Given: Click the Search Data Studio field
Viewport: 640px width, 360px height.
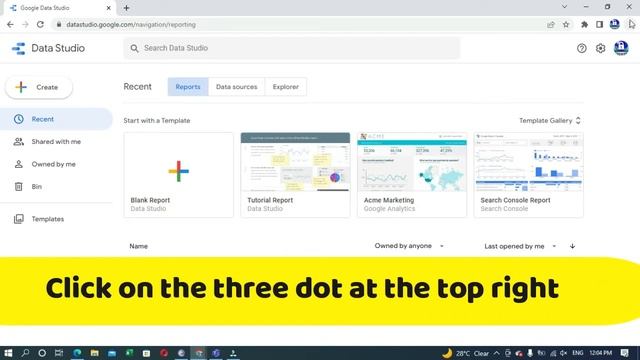Looking at the screenshot, I should pos(291,48).
